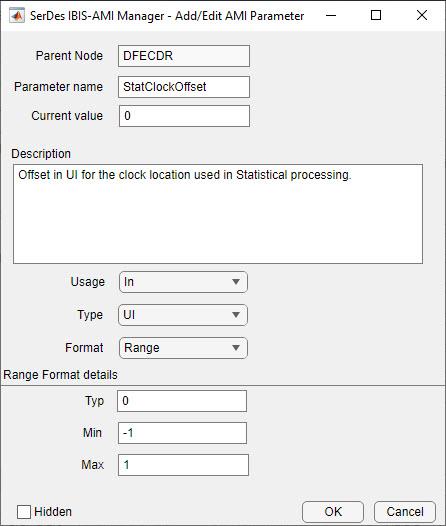
Task: Click the Usage dropdown arrow
Action: 236,282
